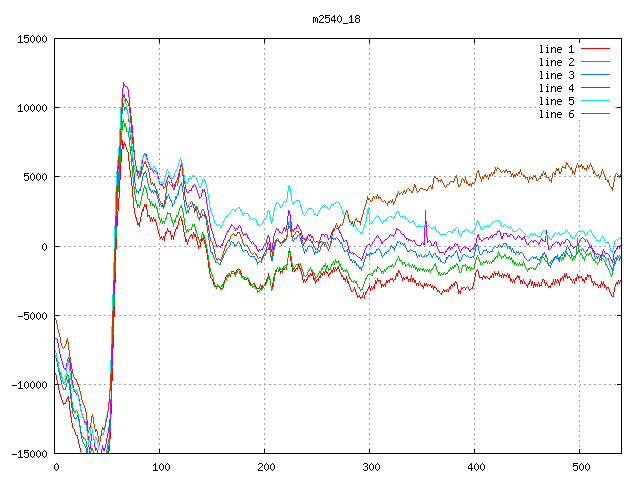This screenshot has width=640, height=480.
Task: Click the y-axis label 5000
Action: [36, 177]
